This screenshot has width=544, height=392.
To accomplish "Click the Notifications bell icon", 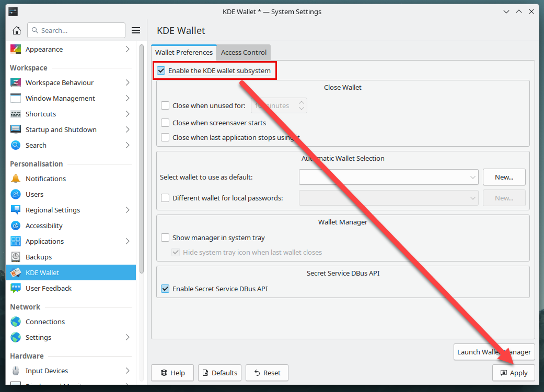I will coord(16,179).
